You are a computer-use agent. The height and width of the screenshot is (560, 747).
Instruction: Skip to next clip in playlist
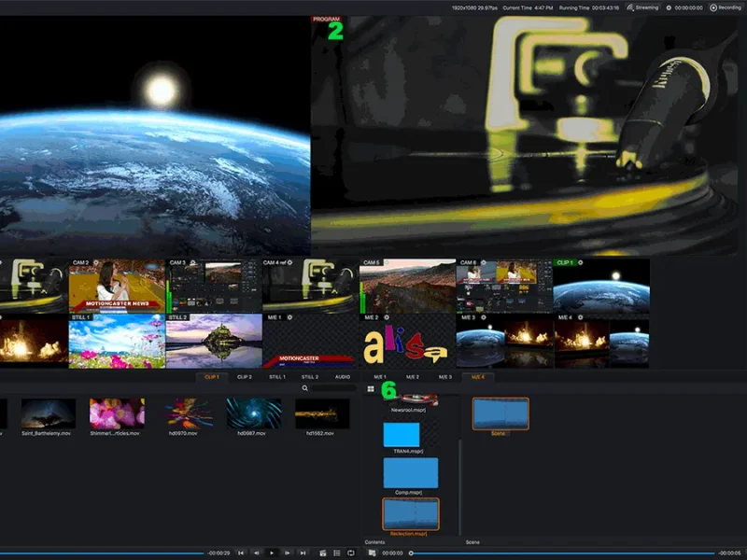(303, 553)
